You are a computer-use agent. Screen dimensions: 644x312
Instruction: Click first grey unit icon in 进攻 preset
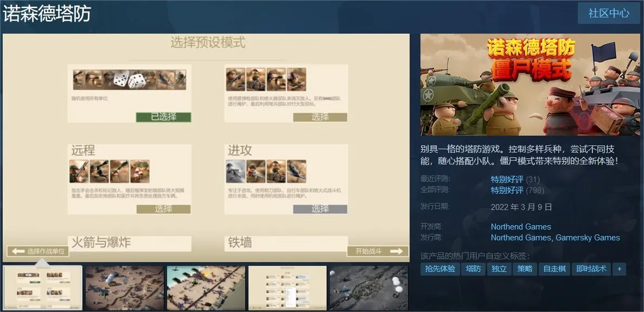click(235, 171)
